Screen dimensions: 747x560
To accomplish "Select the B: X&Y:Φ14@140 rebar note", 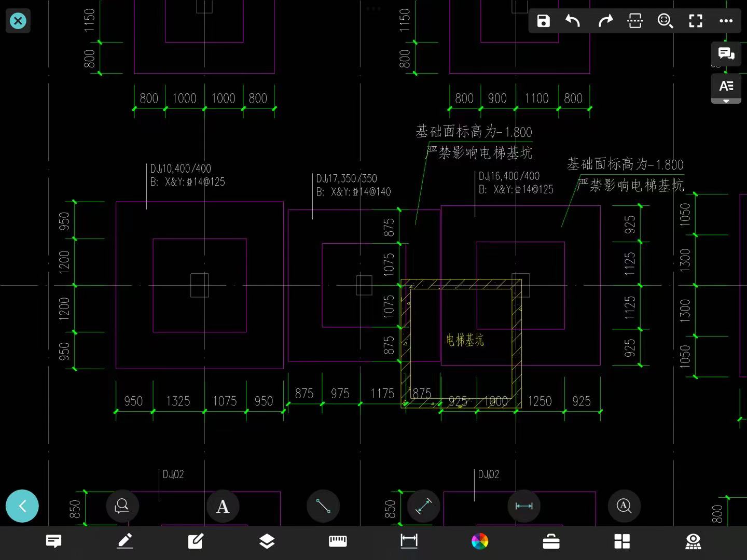I will [354, 192].
